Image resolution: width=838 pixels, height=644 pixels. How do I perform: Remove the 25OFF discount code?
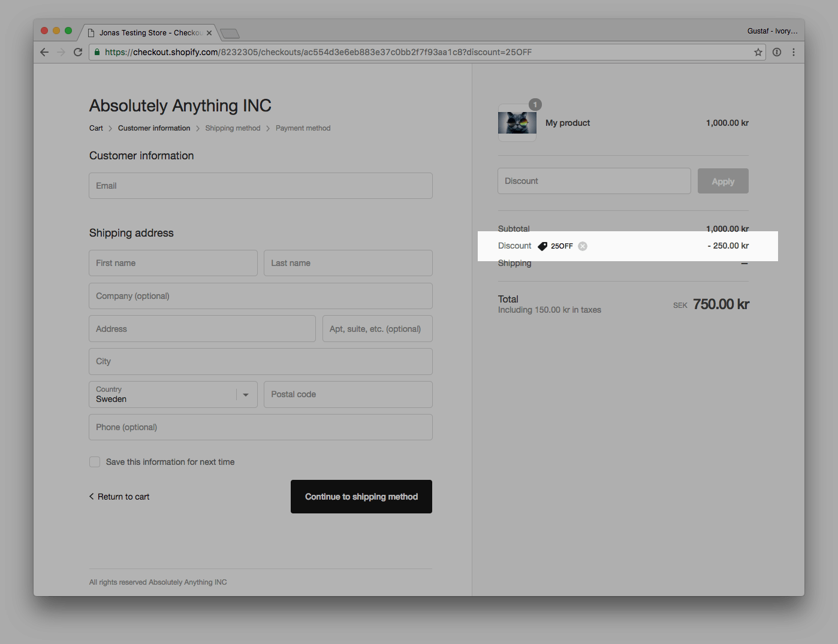click(x=583, y=246)
